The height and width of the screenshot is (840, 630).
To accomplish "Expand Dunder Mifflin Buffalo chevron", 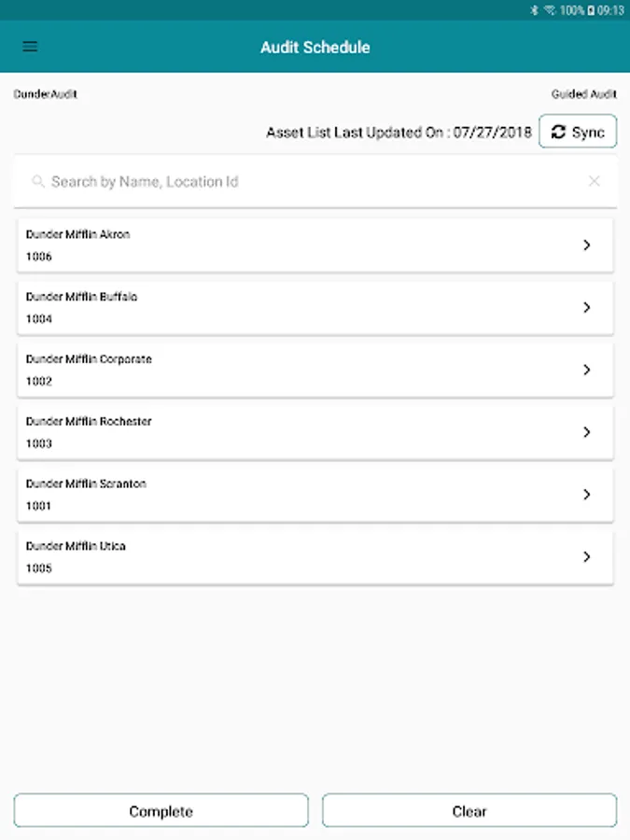I will (x=586, y=307).
